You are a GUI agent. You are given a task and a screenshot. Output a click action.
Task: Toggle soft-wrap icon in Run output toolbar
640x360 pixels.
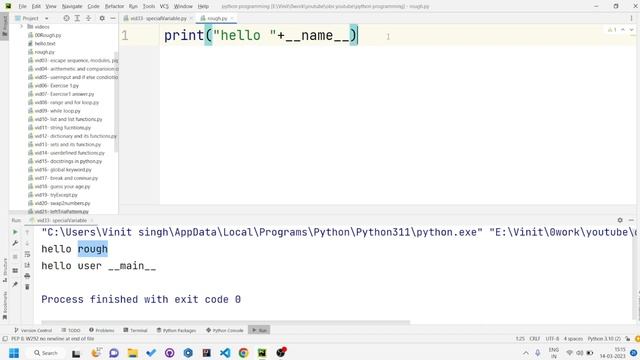[x=27, y=254]
